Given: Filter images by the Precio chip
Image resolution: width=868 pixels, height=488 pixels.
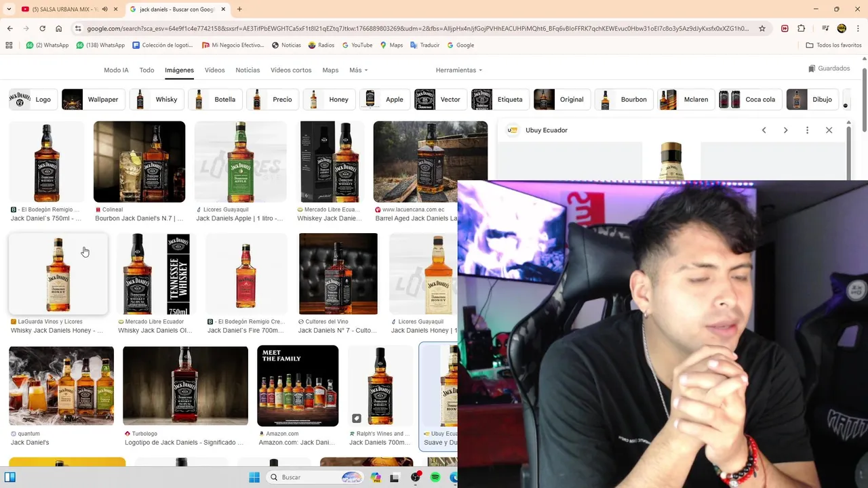Looking at the screenshot, I should [271, 100].
